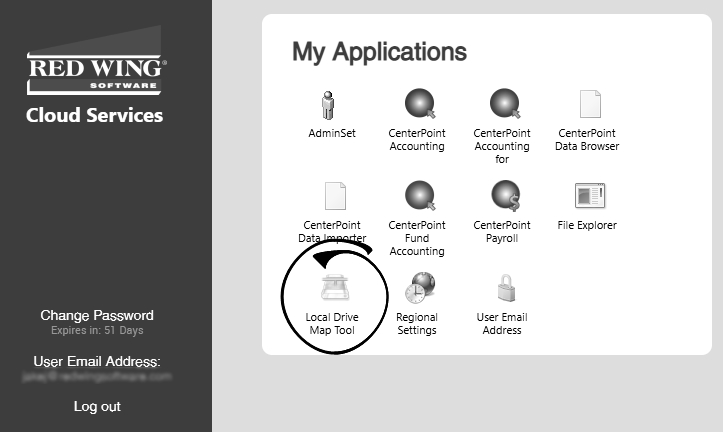The image size is (723, 432).
Task: Launch CenterPoint Payroll icon
Action: (505, 195)
